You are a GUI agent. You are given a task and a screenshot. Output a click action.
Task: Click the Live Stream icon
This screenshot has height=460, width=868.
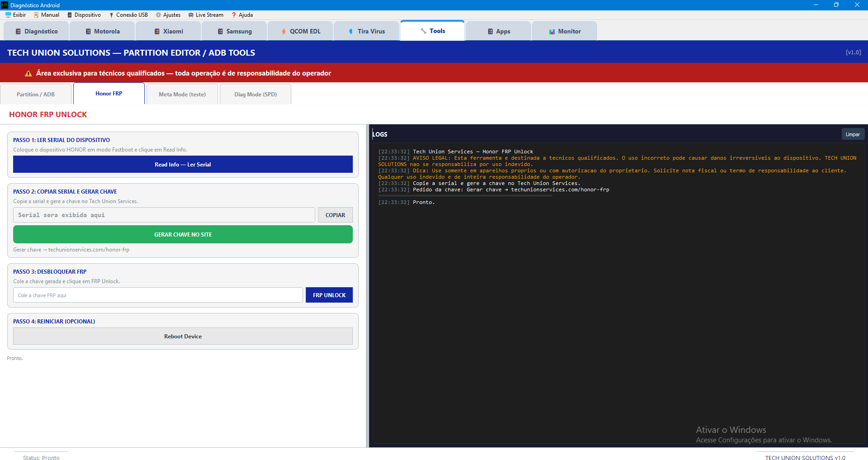tap(191, 15)
